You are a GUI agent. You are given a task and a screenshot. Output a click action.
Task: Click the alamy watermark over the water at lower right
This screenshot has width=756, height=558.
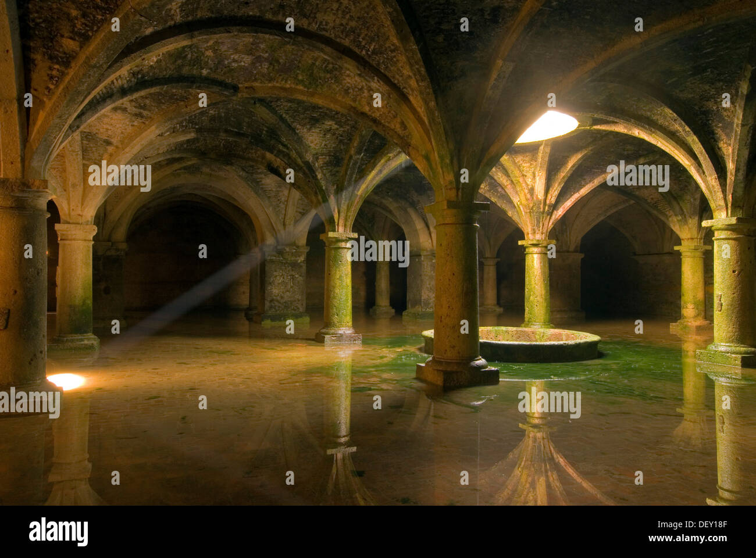click(550, 402)
